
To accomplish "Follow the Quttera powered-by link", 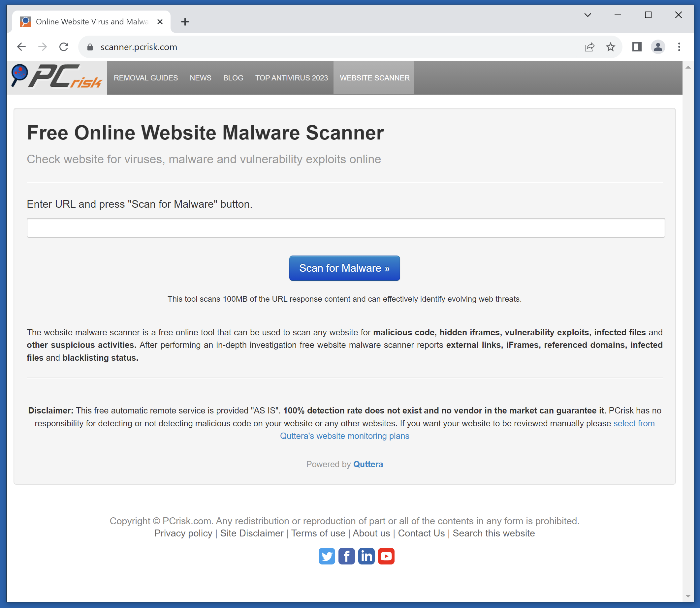I will click(x=368, y=464).
